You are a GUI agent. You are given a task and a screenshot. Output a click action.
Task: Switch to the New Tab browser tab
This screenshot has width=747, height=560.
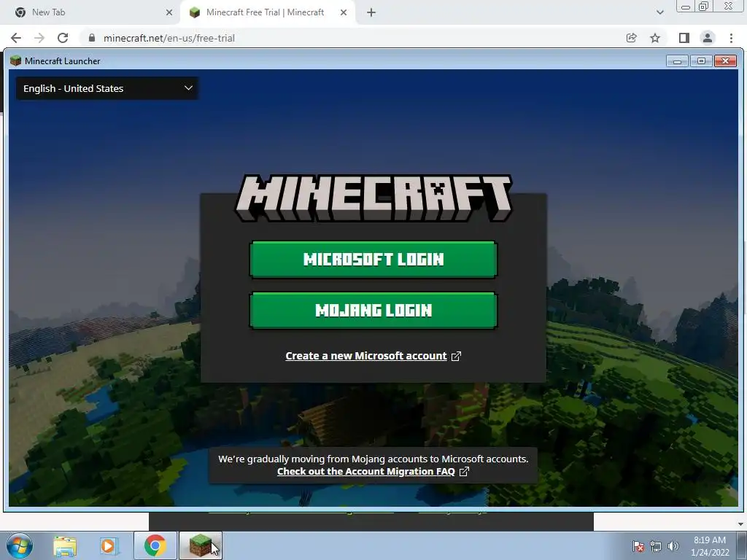(x=90, y=12)
